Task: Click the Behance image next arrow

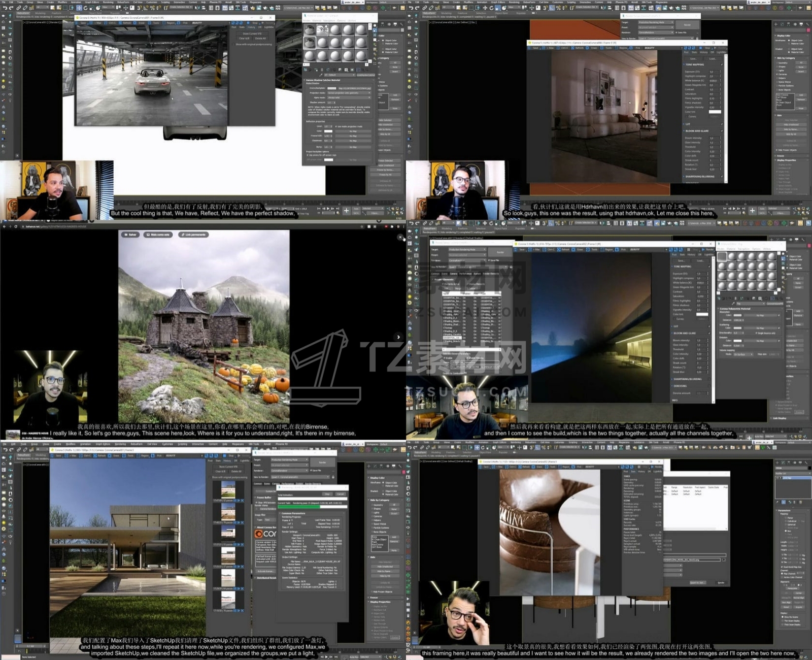Action: click(398, 337)
